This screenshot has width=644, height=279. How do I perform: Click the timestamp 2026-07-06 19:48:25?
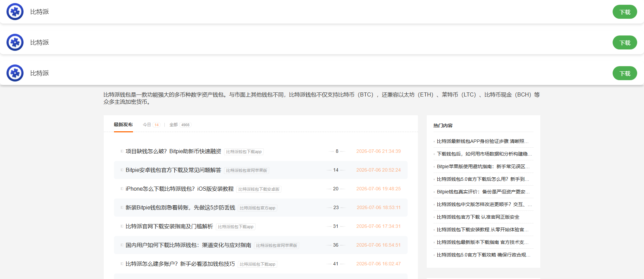pos(379,189)
